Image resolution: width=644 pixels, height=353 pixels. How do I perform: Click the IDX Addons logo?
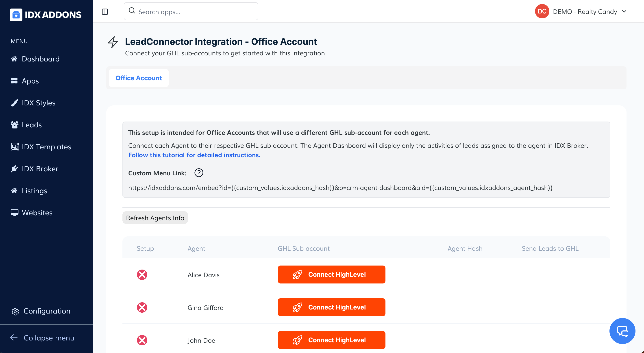[x=46, y=15]
